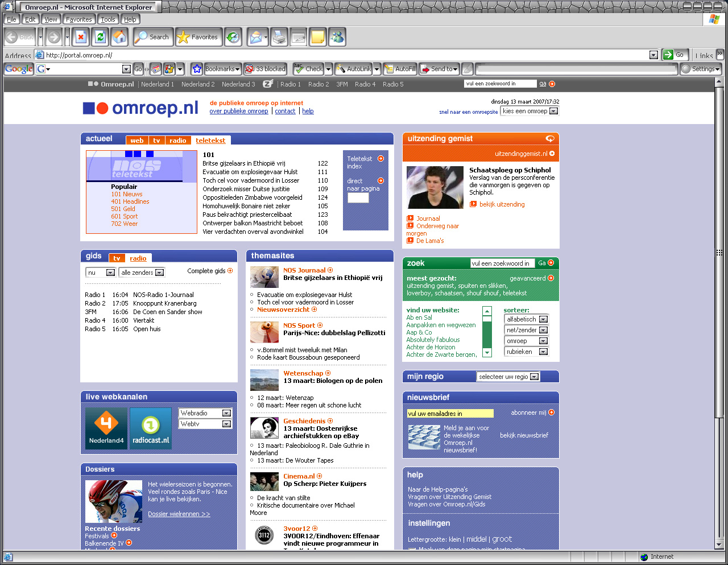The image size is (728, 565).
Task: Click 'abonneer mij' newsletter button
Action: coord(532,413)
